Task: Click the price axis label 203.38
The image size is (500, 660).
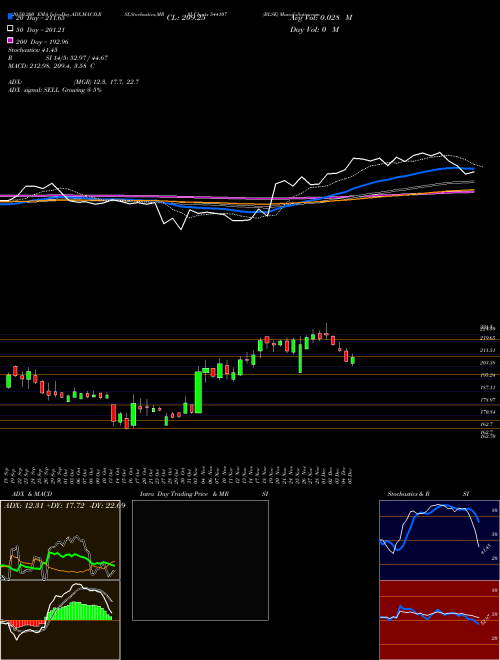Action: click(x=488, y=362)
